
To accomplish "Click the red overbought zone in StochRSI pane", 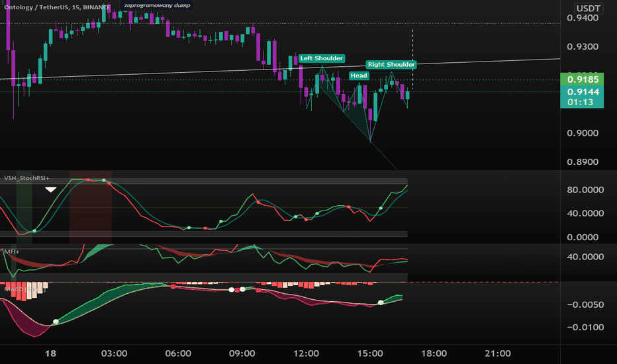I will 91,207.
